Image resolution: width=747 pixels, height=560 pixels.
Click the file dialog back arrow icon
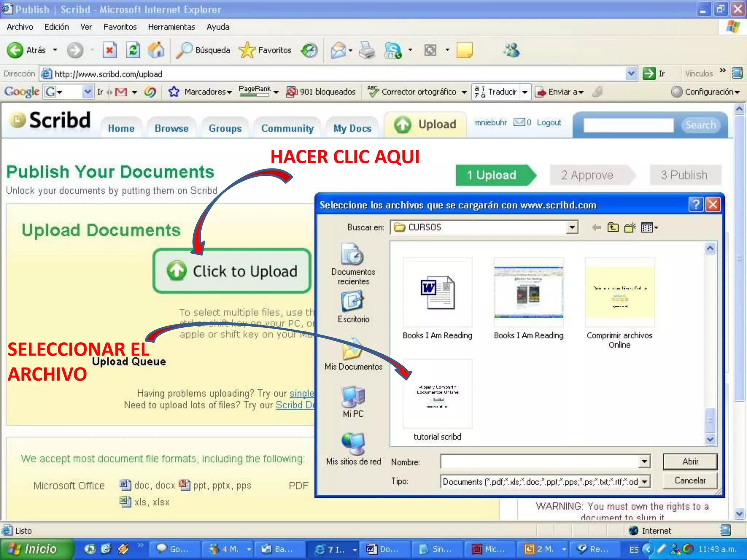[596, 228]
